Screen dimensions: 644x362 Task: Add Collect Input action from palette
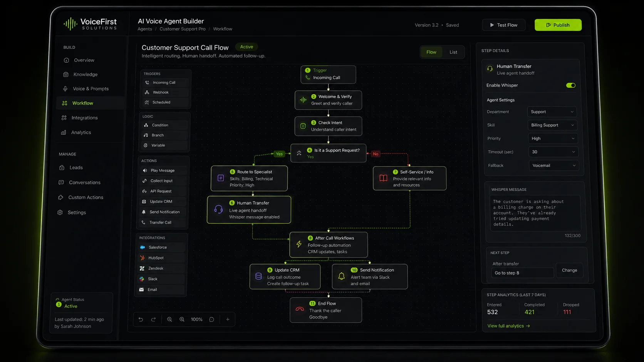tap(163, 181)
